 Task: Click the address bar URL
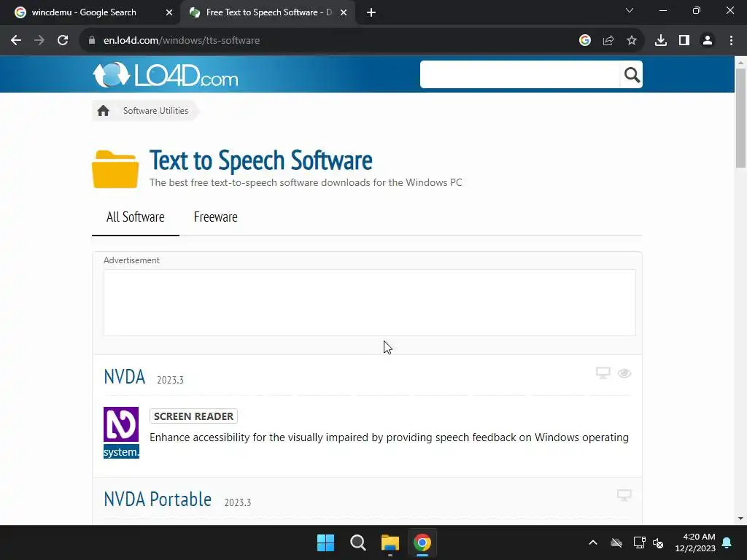click(x=182, y=41)
